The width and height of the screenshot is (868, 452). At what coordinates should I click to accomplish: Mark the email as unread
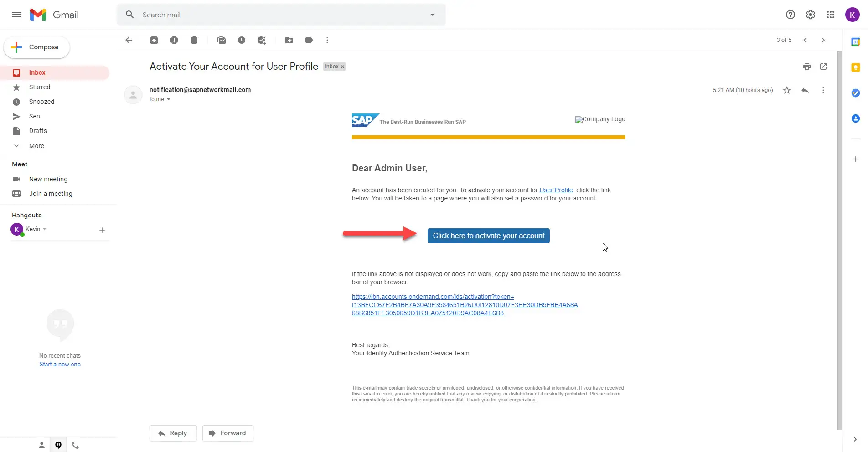[x=222, y=40]
